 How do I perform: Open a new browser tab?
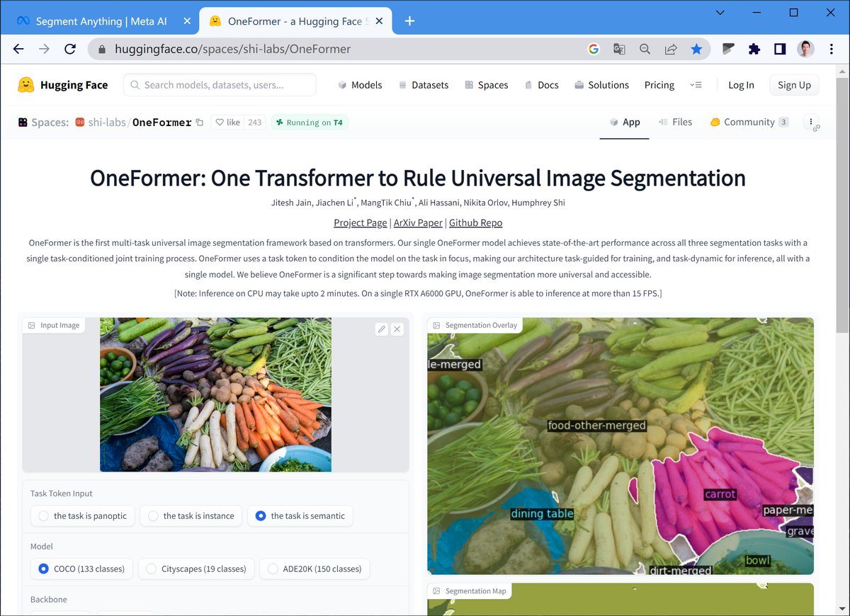[409, 21]
